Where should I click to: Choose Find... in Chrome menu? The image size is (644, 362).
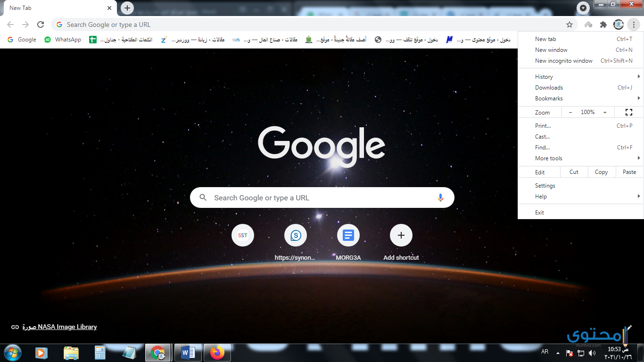(x=581, y=148)
